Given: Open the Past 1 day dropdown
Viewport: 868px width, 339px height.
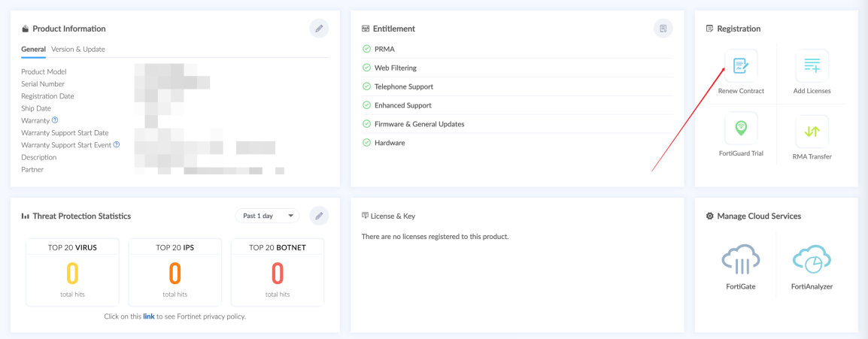Looking at the screenshot, I should pos(267,216).
